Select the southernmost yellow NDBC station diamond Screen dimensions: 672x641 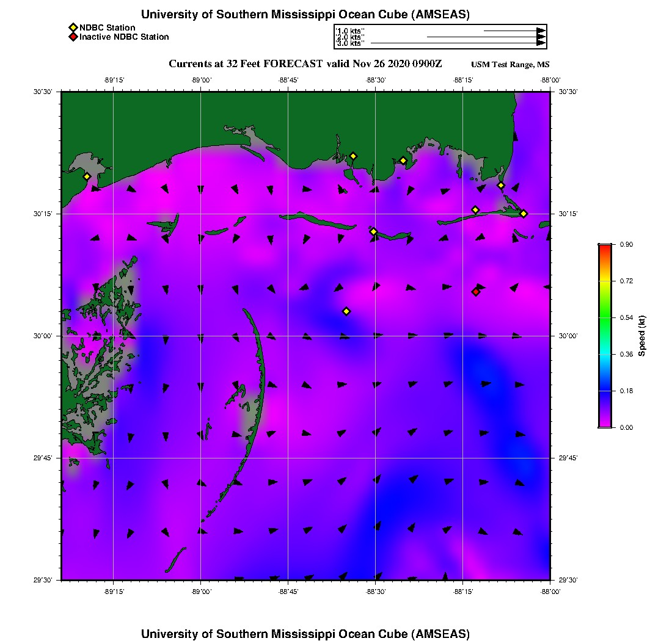coord(346,311)
